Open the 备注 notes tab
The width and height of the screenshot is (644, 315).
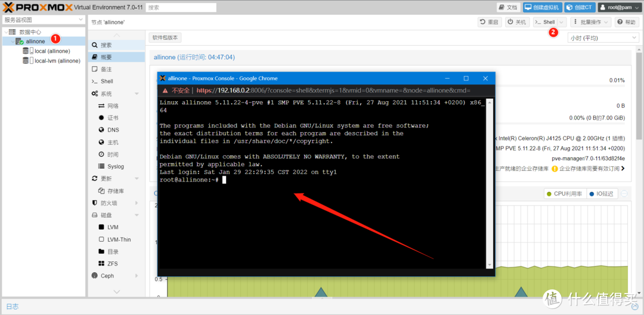click(x=116, y=69)
